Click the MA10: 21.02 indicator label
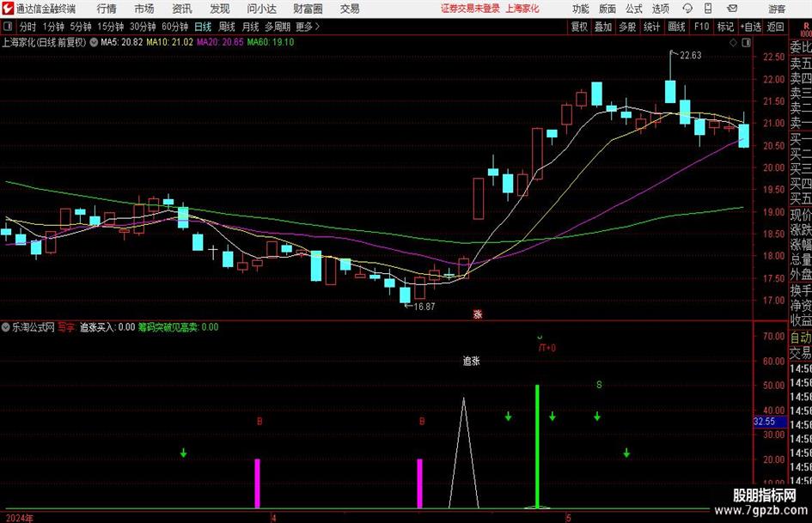 (170, 42)
